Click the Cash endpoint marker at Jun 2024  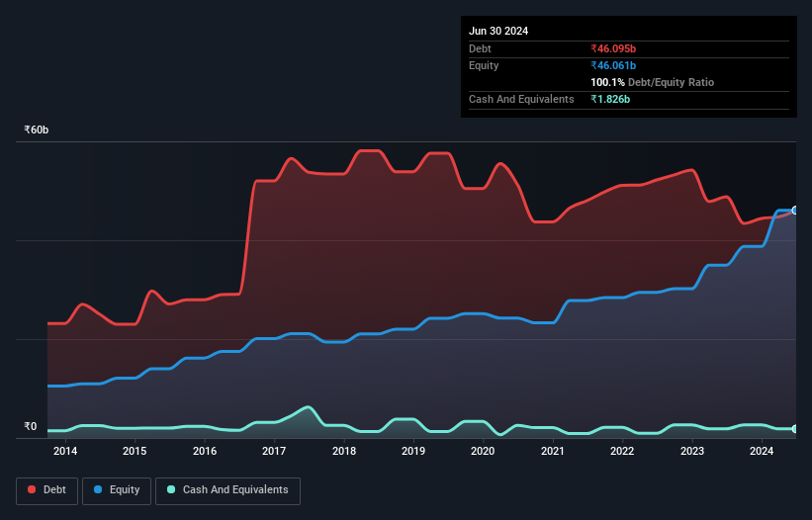[795, 429]
